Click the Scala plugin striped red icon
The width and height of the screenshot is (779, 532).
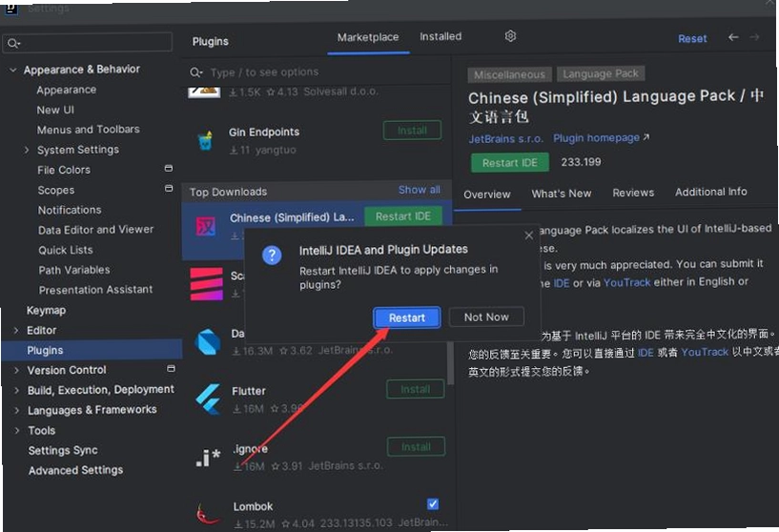click(x=206, y=284)
